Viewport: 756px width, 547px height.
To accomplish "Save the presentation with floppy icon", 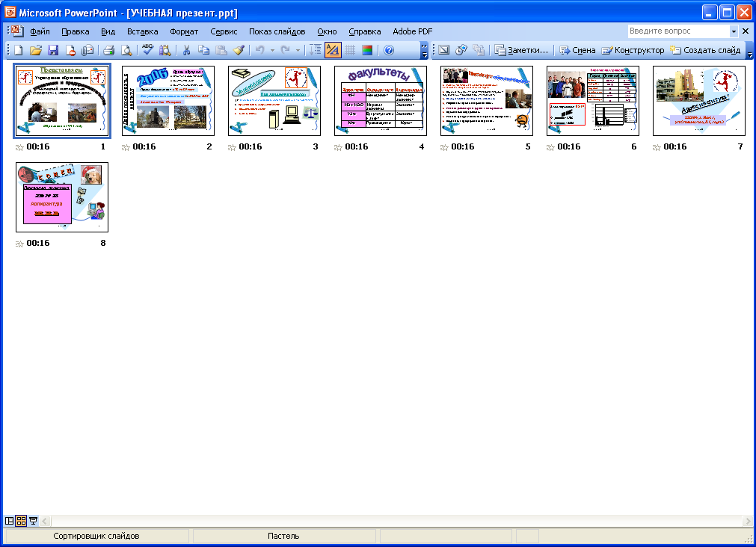I will click(x=53, y=50).
